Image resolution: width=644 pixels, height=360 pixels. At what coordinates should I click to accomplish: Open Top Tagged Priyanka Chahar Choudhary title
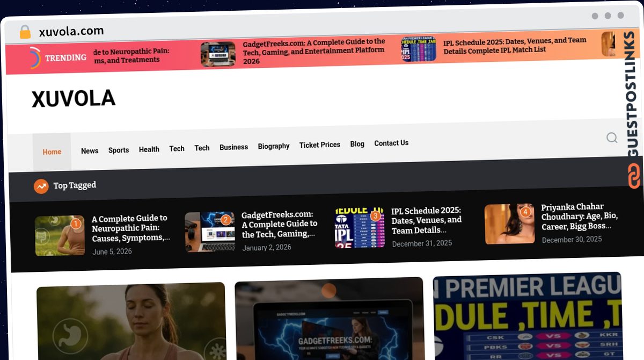(580, 217)
